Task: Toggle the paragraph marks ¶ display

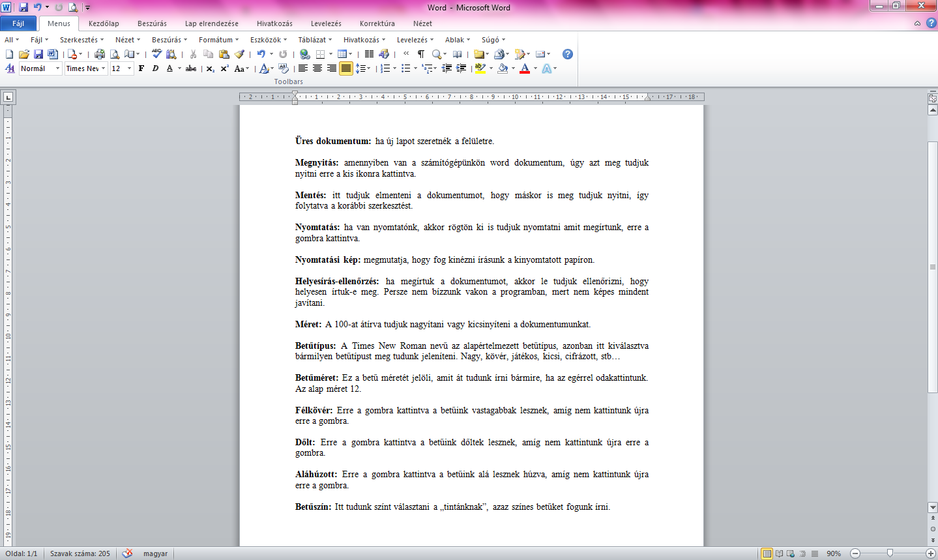Action: click(x=421, y=54)
